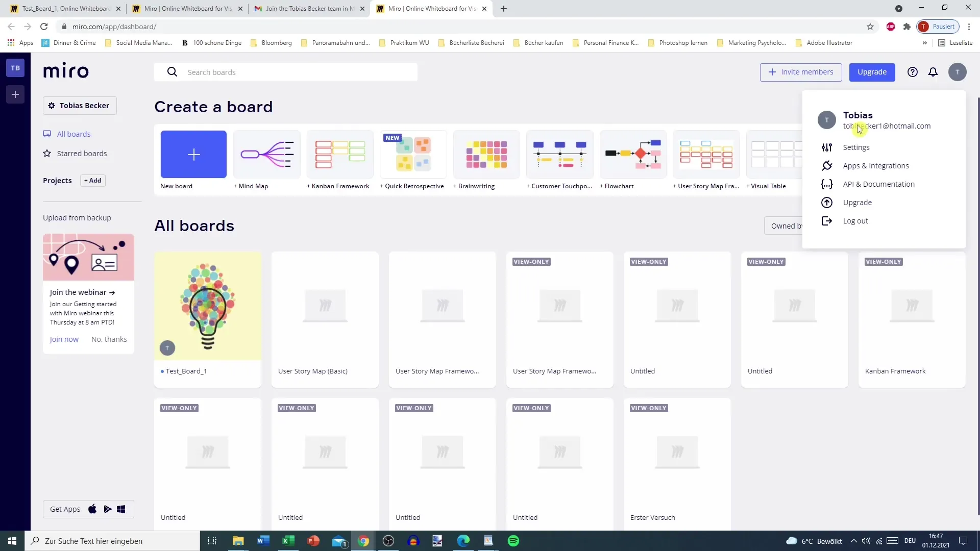Open the Bloomberg bookmark folder
The image size is (980, 551).
tap(271, 43)
